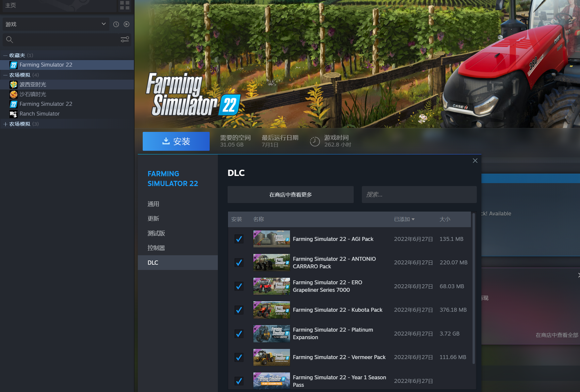Click the 376.18 MB size value
This screenshot has height=392, width=580.
[453, 310]
